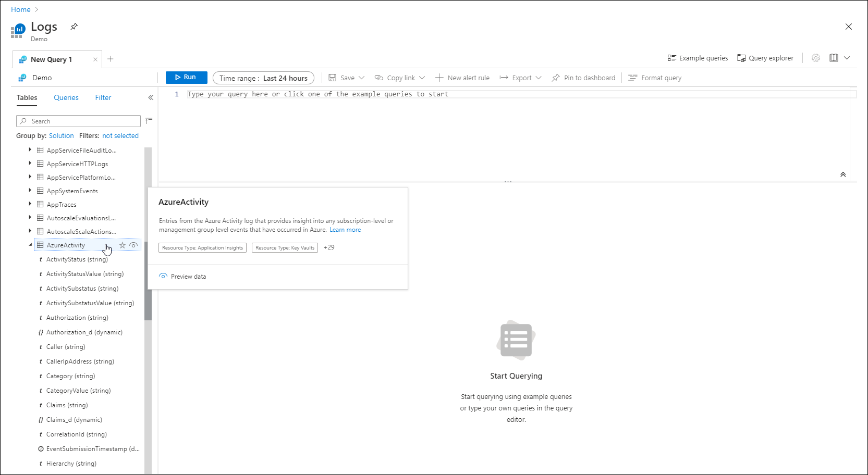
Task: Expand the dropdown next to the book icon
Action: pyautogui.click(x=847, y=58)
